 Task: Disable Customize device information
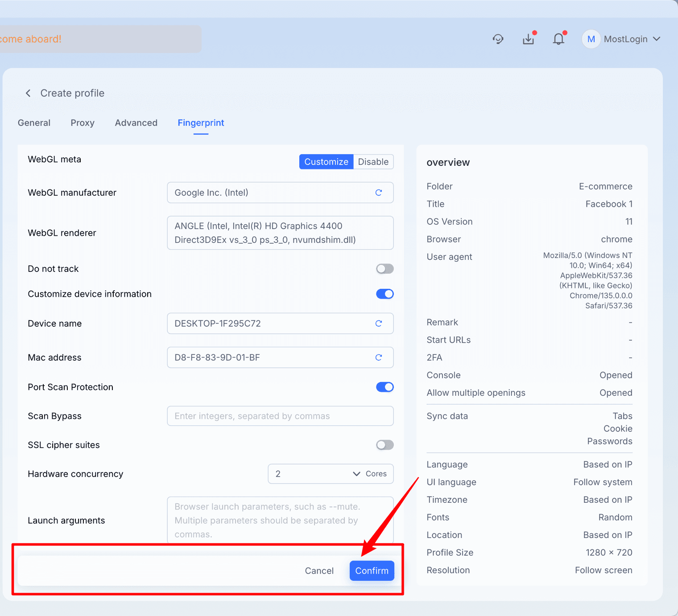384,294
